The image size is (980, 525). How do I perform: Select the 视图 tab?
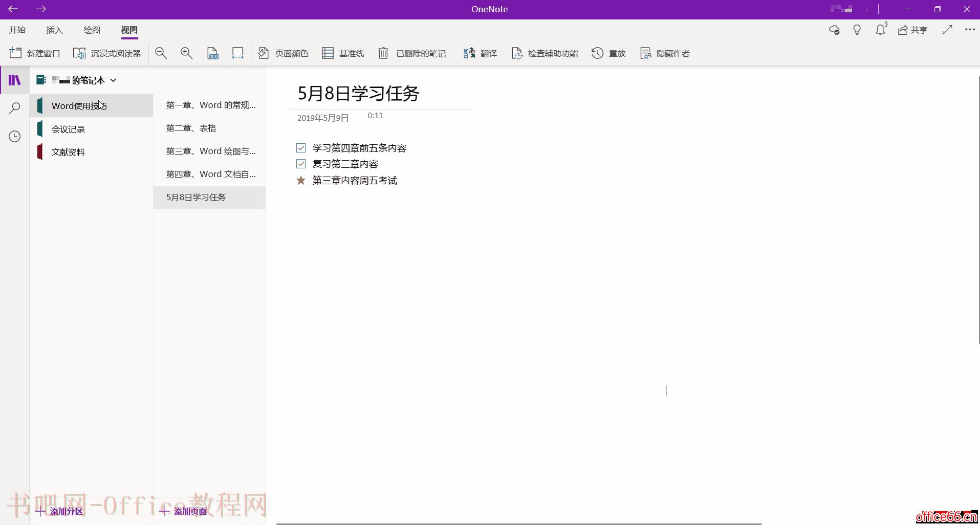tap(129, 30)
